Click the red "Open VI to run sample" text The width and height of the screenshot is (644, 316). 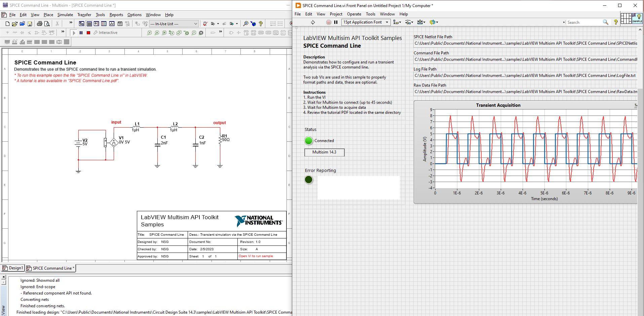coord(256,256)
